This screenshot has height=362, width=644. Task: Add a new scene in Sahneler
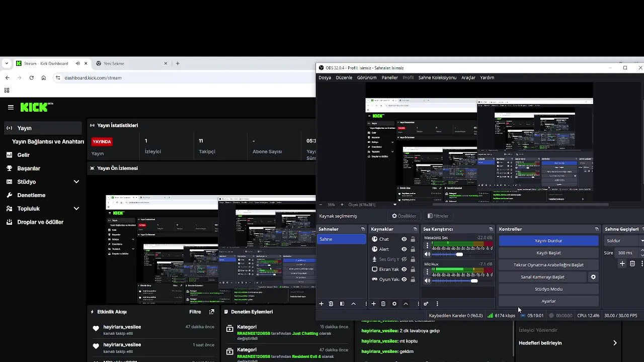point(321,304)
